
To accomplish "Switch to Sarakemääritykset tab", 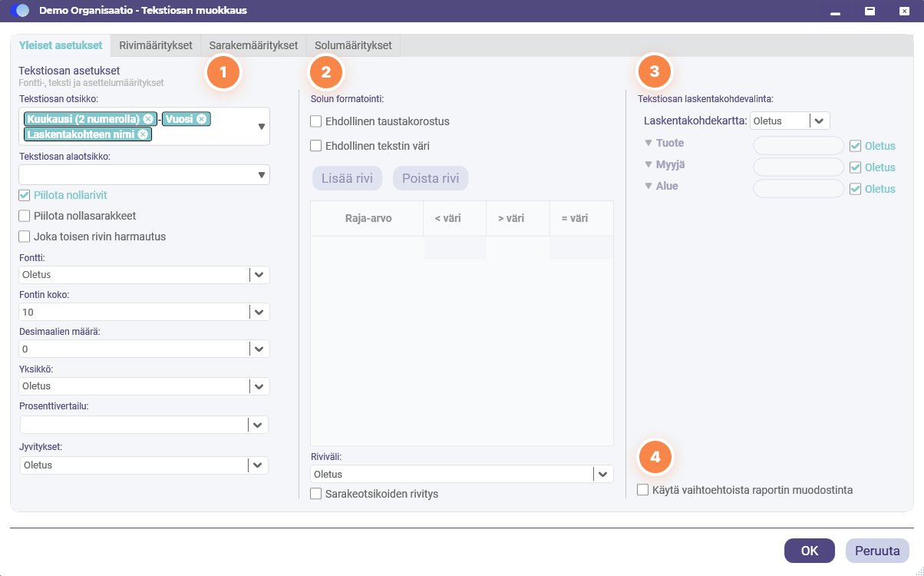I will click(x=253, y=45).
